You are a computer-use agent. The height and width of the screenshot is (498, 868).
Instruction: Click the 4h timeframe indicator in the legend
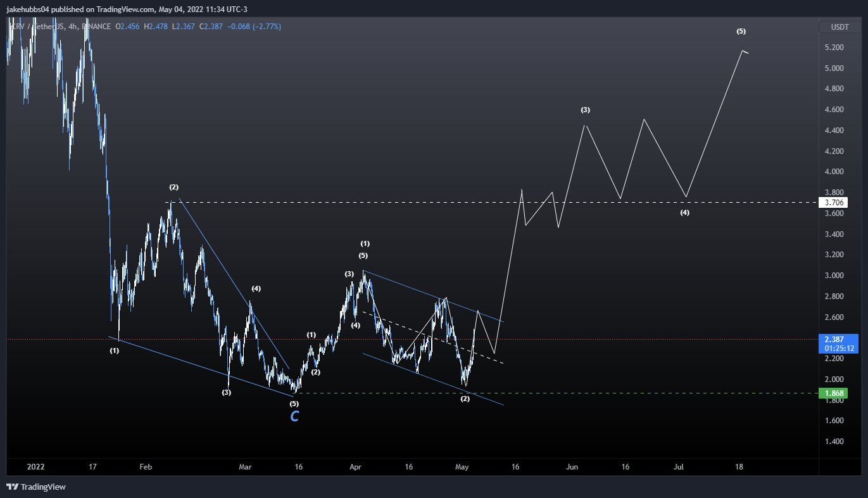click(x=72, y=27)
